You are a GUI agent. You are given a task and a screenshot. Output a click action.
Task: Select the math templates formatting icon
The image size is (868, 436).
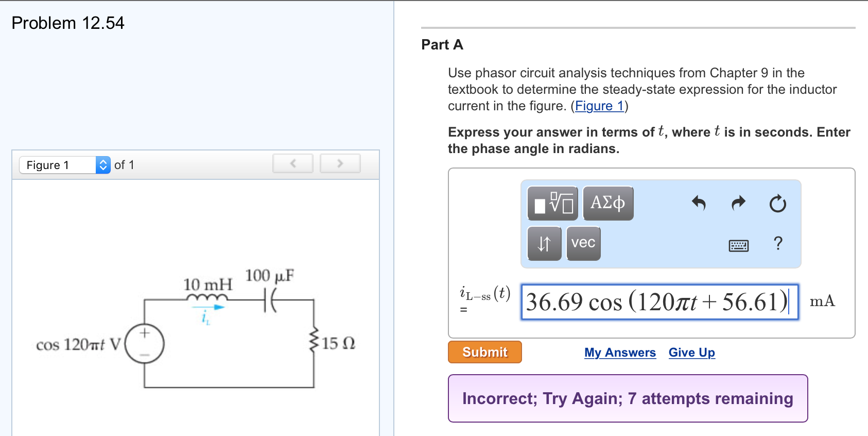click(x=551, y=203)
